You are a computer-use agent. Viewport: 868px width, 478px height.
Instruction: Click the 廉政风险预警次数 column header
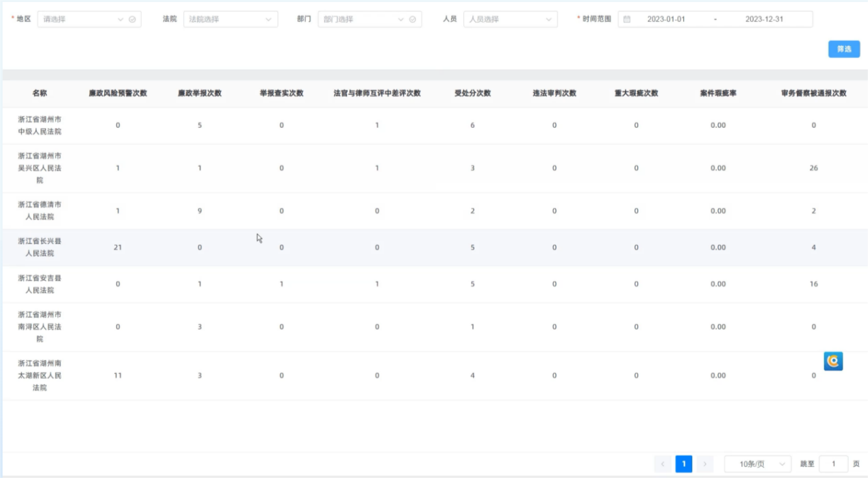coord(118,93)
